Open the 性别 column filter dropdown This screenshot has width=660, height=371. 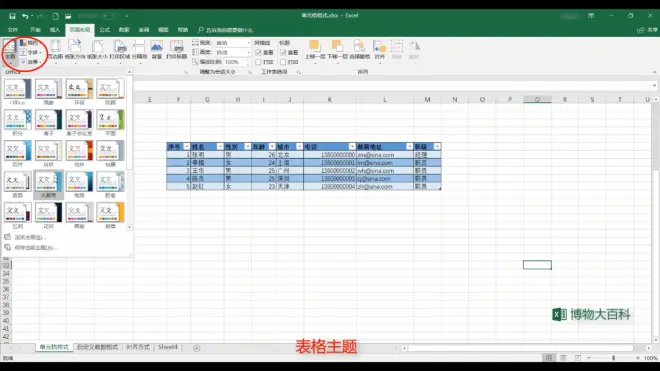click(248, 147)
